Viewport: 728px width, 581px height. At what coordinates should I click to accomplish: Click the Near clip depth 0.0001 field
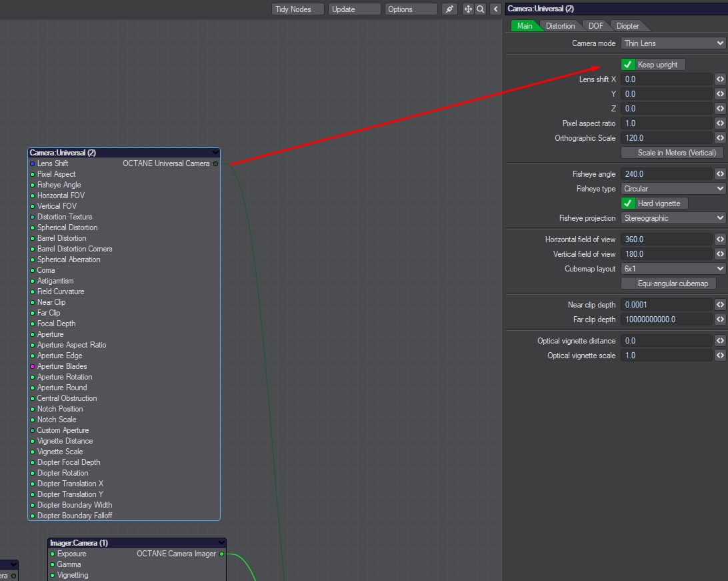(x=667, y=305)
